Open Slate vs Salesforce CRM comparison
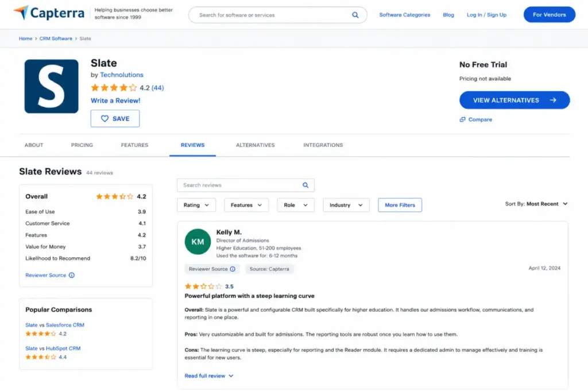Image resolution: width=588 pixels, height=392 pixels. click(x=55, y=325)
